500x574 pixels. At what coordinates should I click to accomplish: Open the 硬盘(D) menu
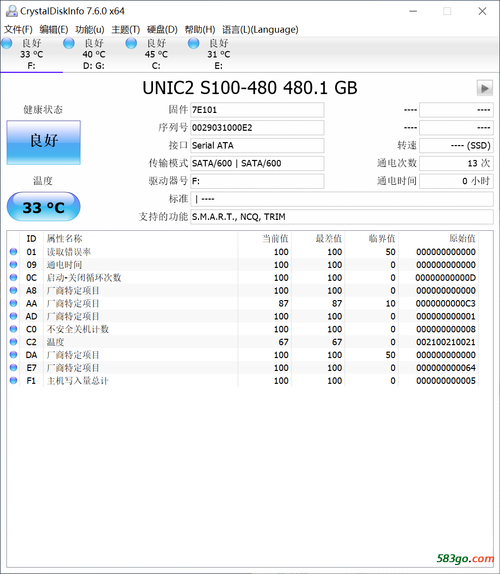(162, 29)
